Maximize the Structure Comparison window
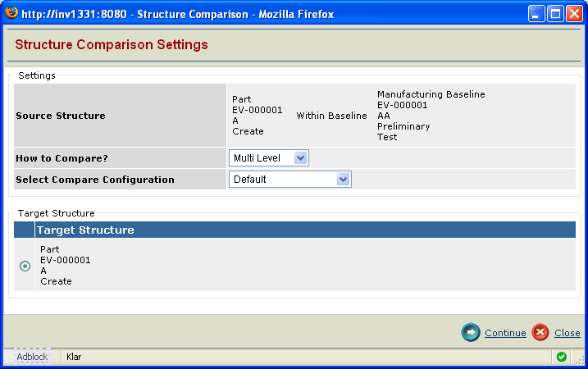This screenshot has width=588, height=369. click(x=555, y=14)
